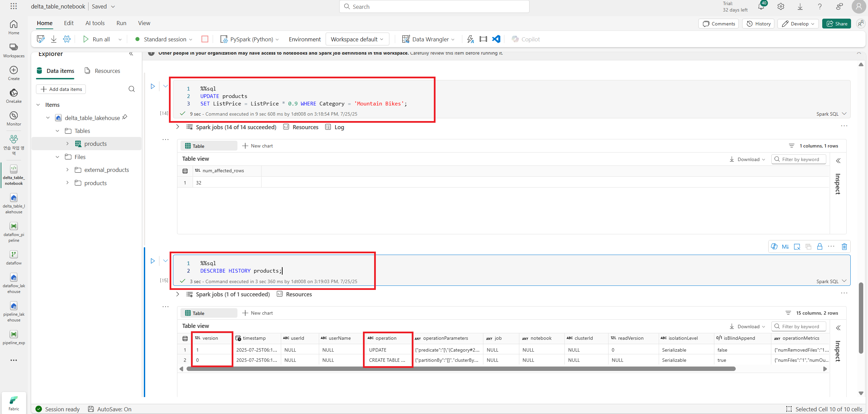The image size is (868, 414).
Task: Expand Spark jobs (14 of 14 succeeded)
Action: [x=177, y=127]
